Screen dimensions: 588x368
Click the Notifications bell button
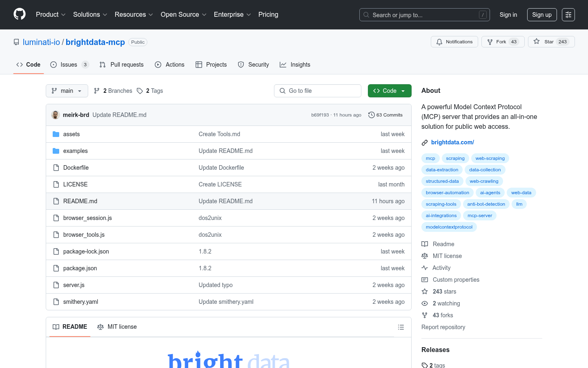(x=454, y=42)
